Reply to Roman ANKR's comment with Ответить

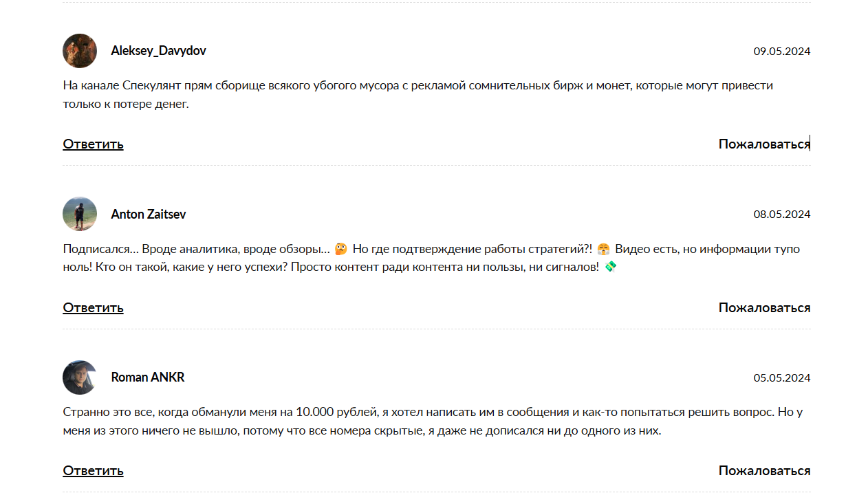point(94,470)
